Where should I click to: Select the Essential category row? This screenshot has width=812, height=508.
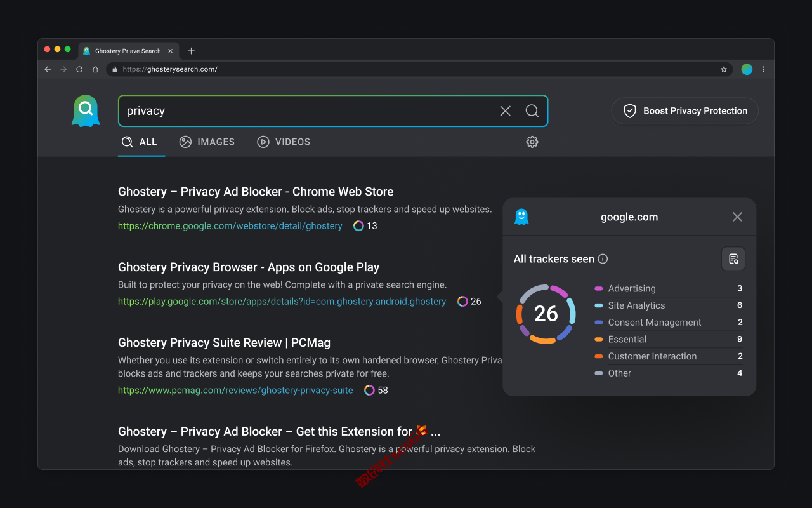669,339
